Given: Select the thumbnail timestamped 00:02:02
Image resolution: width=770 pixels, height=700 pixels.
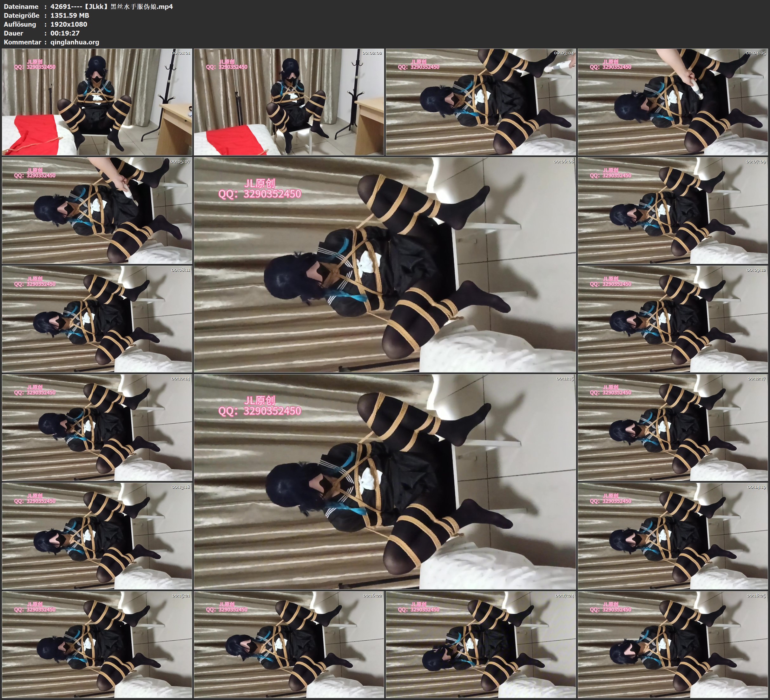Looking at the screenshot, I should tap(289, 102).
